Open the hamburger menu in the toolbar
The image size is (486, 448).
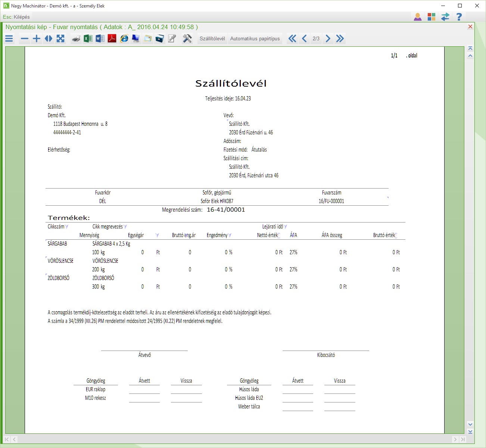[9, 38]
